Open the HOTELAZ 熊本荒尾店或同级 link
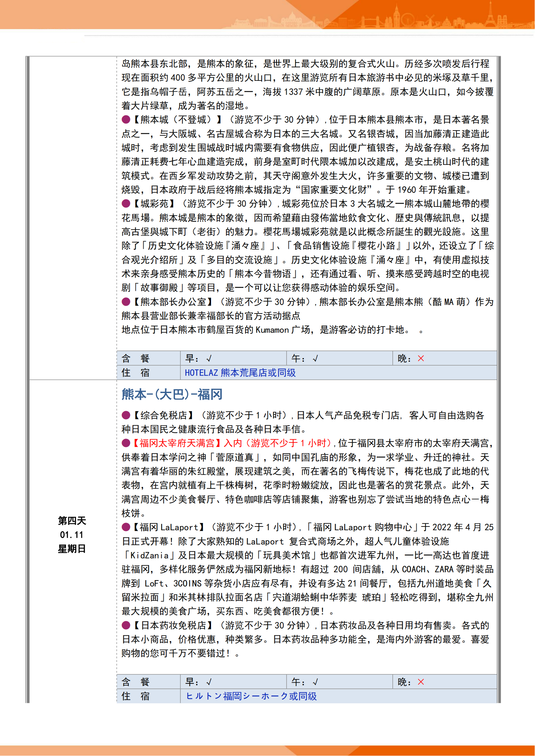 pyautogui.click(x=240, y=373)
